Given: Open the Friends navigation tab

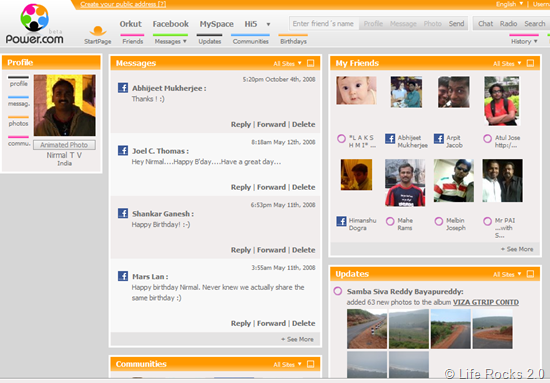Looking at the screenshot, I should pos(133,40).
